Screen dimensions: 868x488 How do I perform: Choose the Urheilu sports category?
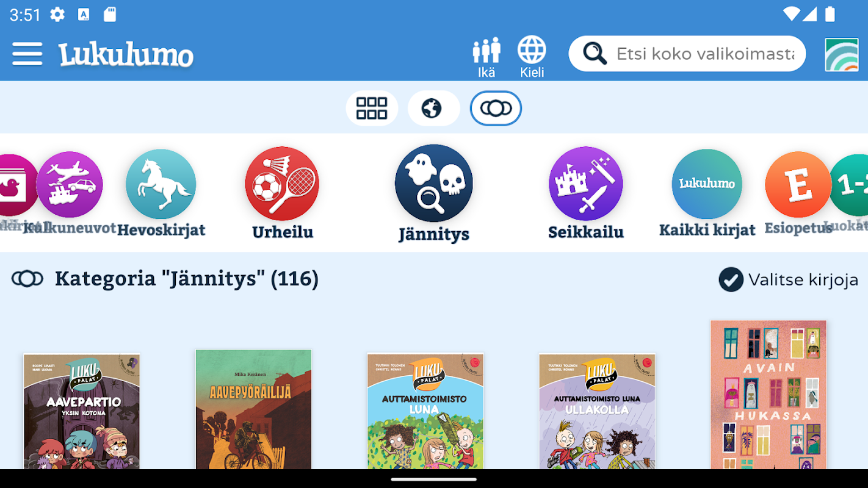(282, 183)
